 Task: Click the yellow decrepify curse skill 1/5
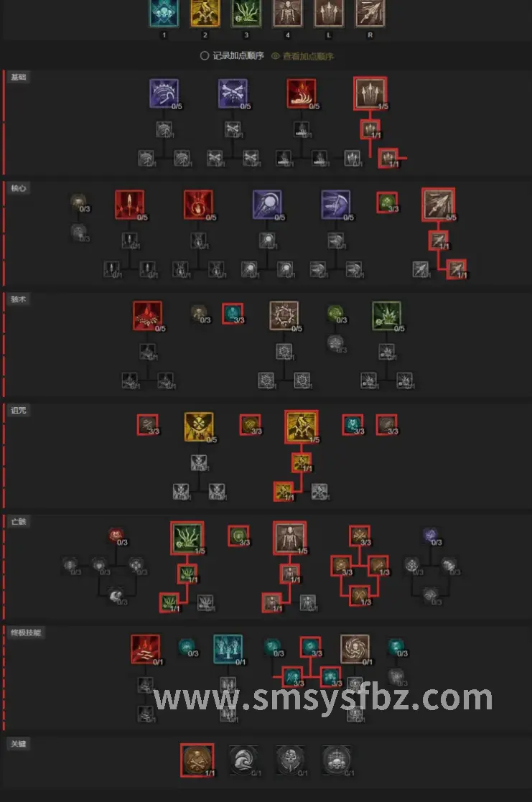302,426
